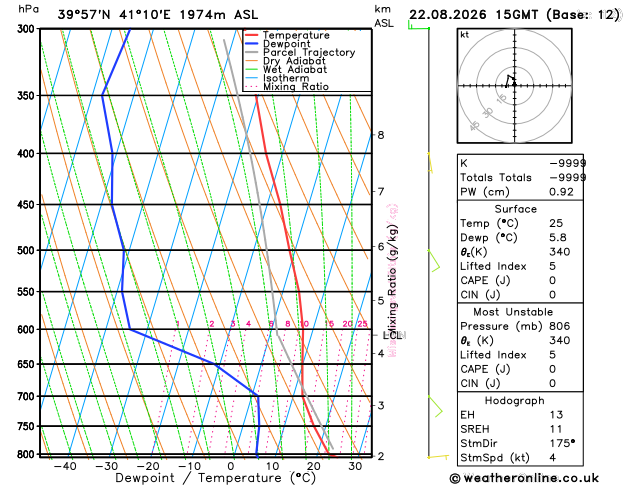Click the green wind barb at 500 hPa
This screenshot has height=486, width=629.
click(434, 261)
